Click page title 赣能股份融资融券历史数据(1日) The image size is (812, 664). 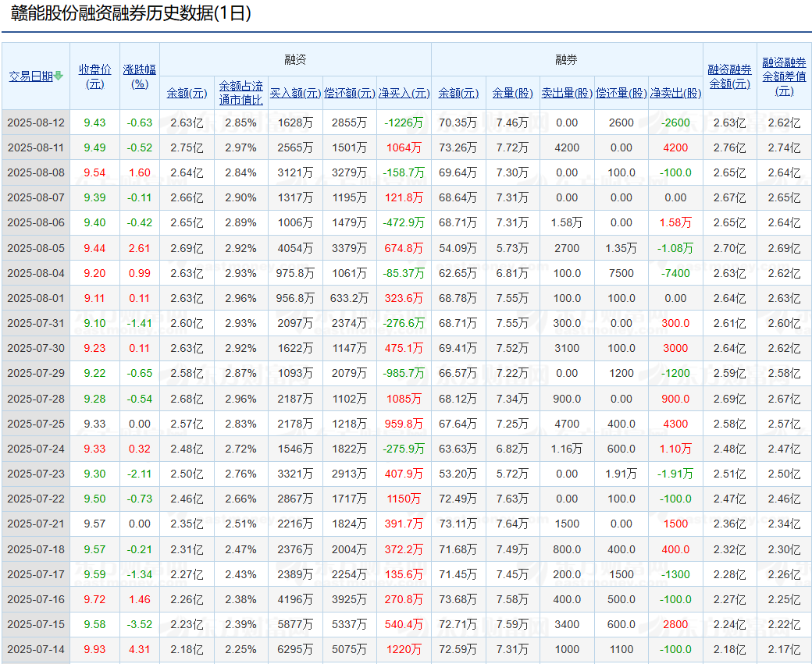[130, 13]
